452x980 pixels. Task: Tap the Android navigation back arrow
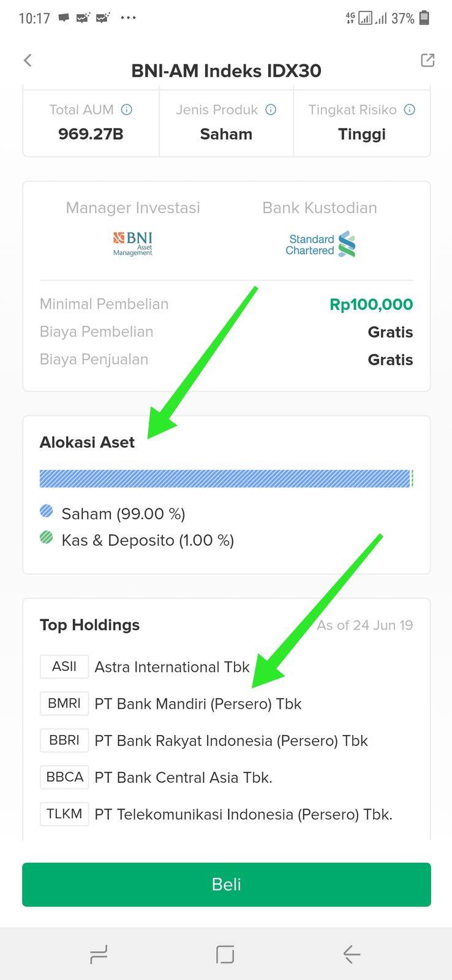(352, 954)
